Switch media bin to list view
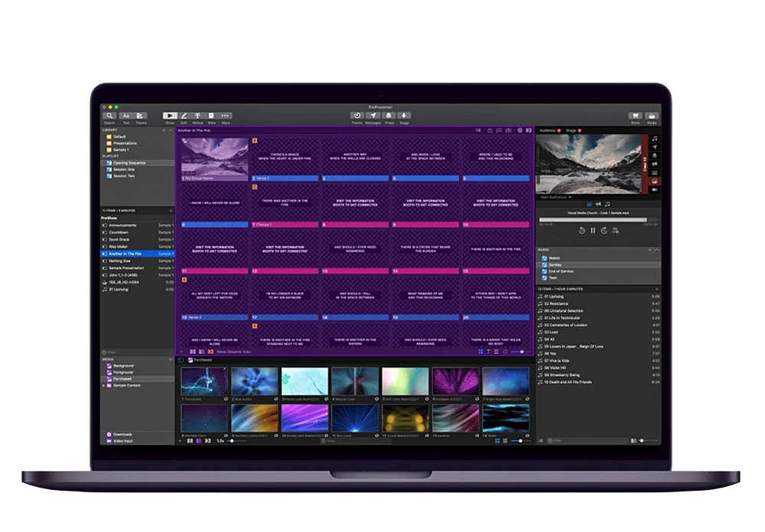 pos(505,441)
